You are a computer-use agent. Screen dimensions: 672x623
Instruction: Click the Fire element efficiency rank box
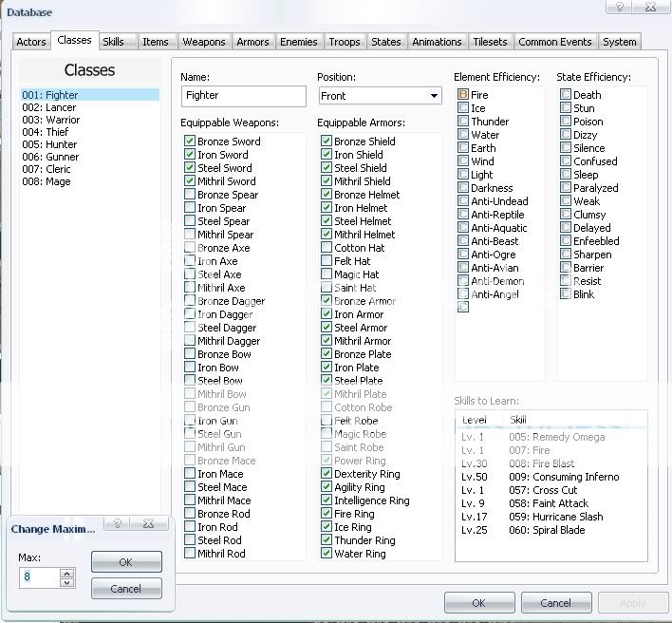tap(463, 95)
